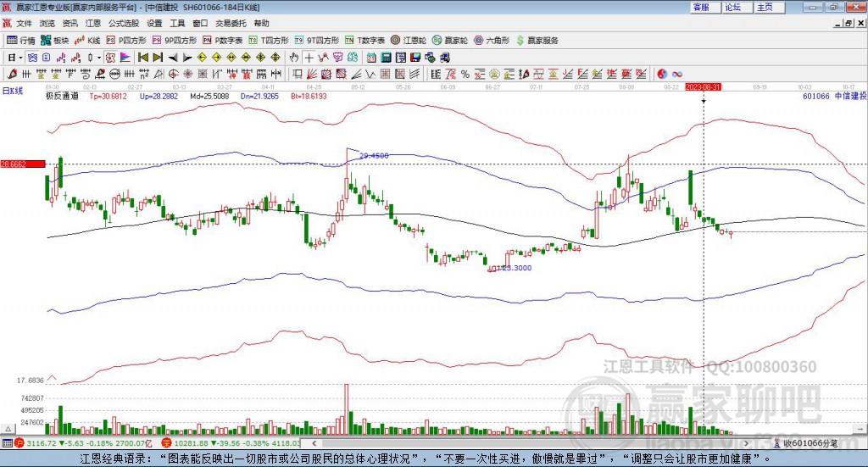The image size is (868, 467).
Task: Open the 板块 sector view
Action: point(55,41)
